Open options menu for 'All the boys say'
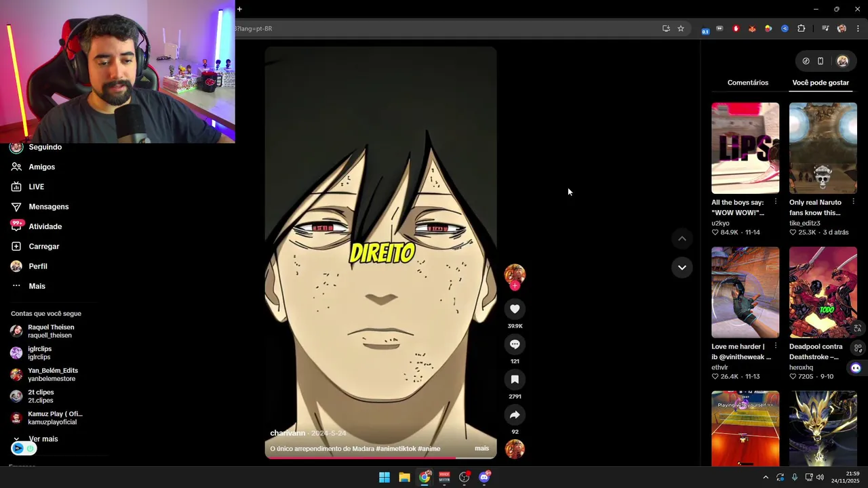 775,202
